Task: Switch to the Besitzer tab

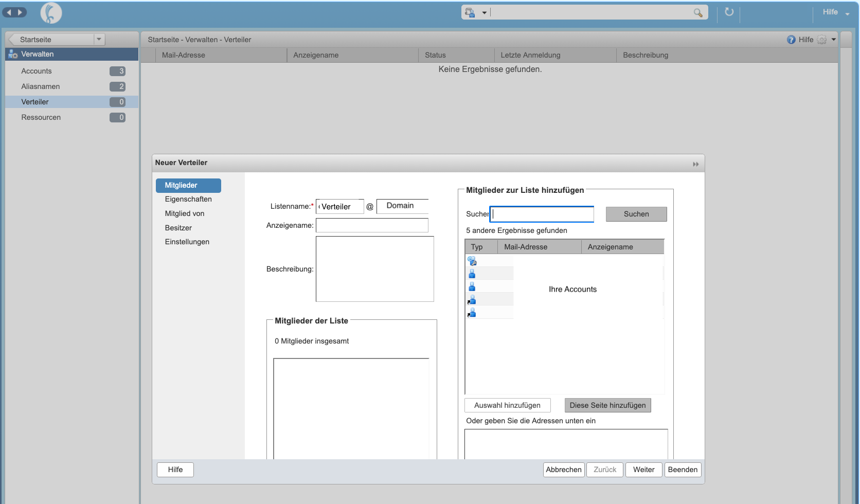Action: click(x=178, y=228)
